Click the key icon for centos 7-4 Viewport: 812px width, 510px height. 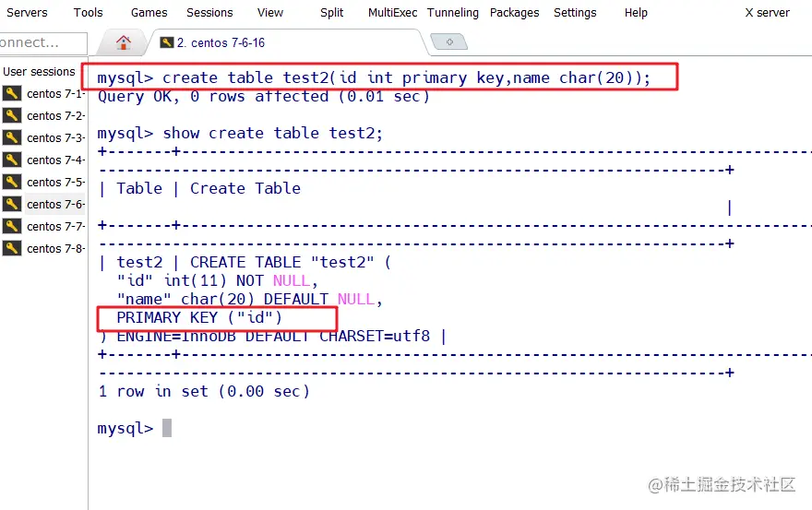(12, 160)
